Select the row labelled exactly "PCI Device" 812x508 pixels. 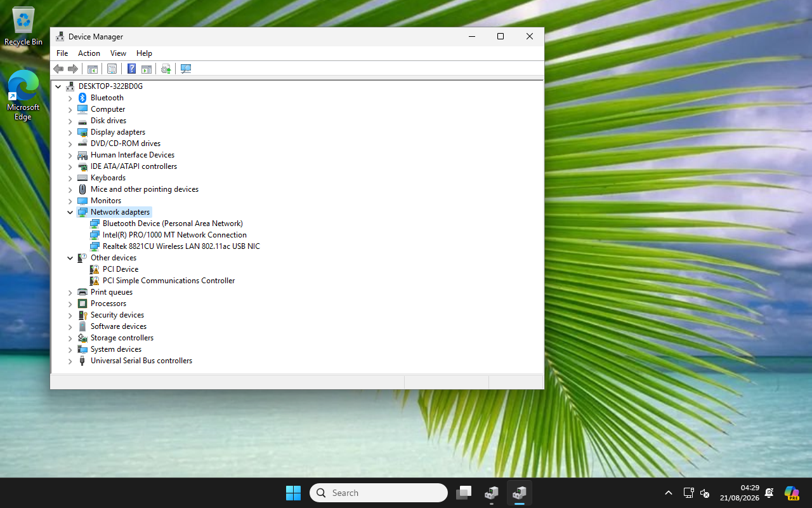pyautogui.click(x=121, y=269)
